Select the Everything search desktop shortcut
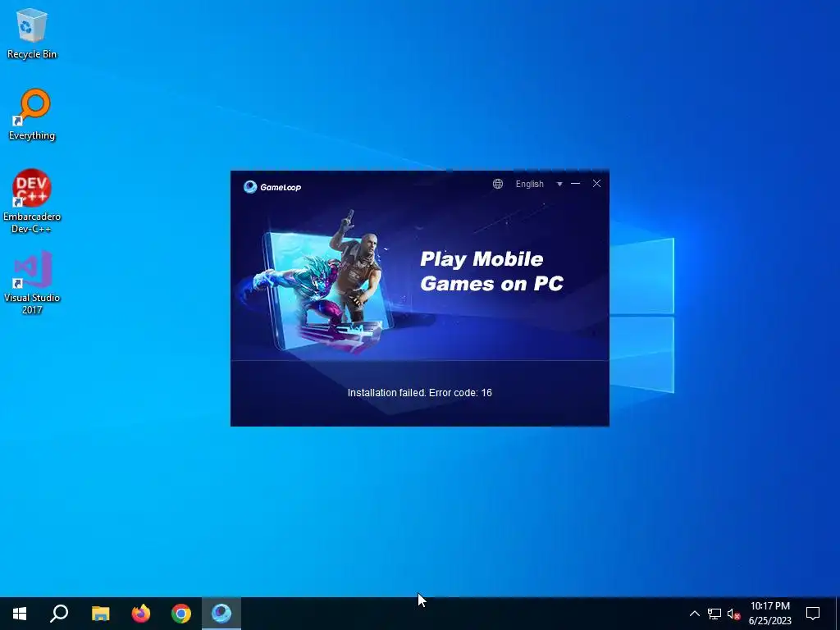This screenshot has height=630, width=840. (32, 115)
